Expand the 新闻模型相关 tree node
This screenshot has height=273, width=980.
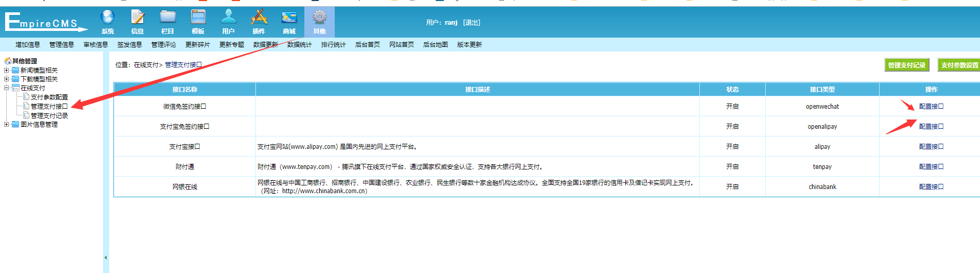coord(7,71)
